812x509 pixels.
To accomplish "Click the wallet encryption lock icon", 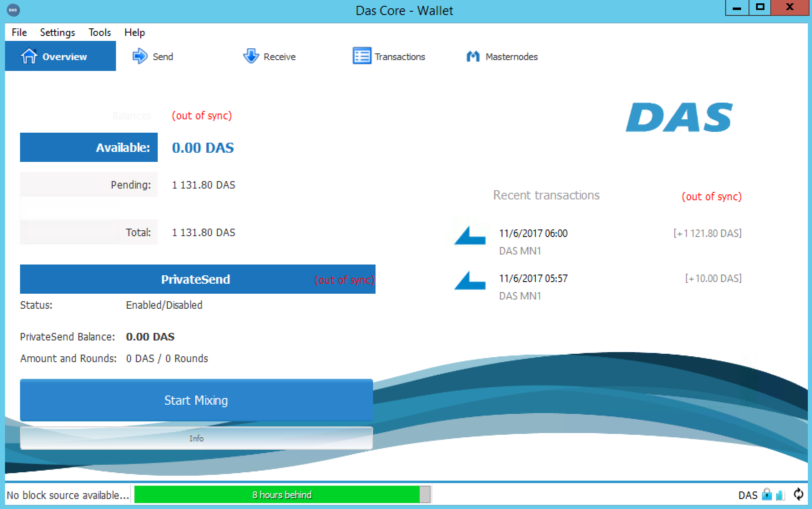I will (767, 494).
